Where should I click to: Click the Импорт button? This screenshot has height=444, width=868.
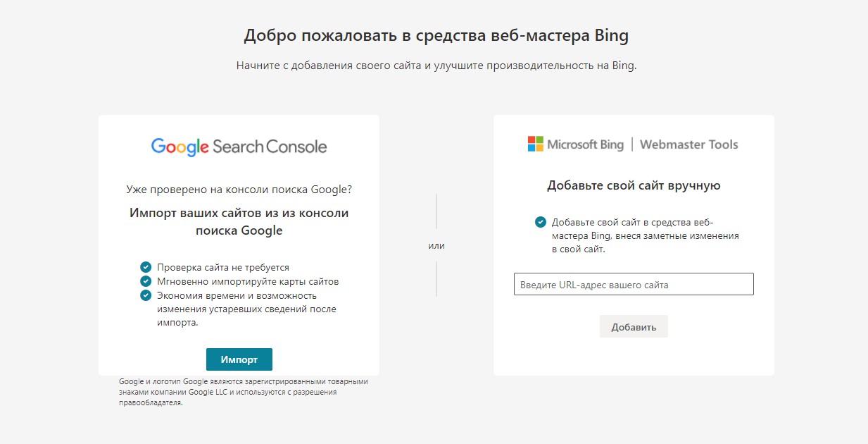tap(239, 359)
